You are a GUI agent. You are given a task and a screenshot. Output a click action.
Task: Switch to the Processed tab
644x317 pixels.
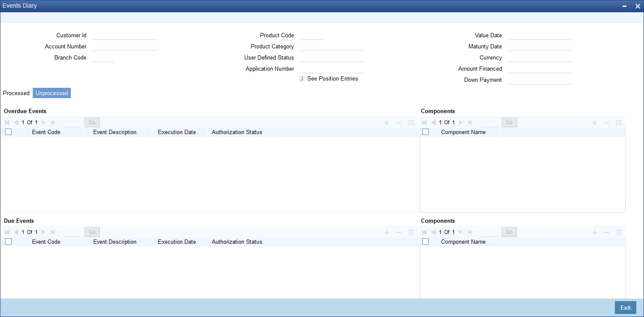click(x=16, y=93)
